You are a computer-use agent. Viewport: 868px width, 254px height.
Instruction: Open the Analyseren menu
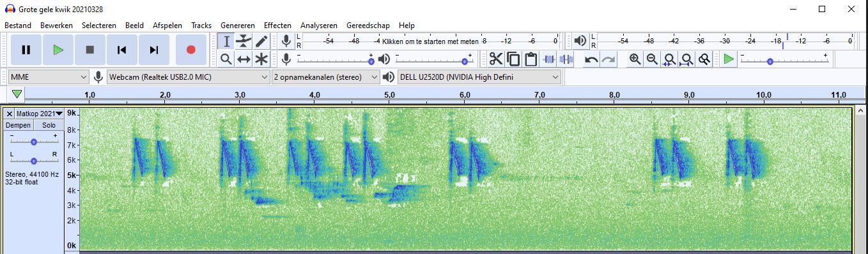click(x=319, y=26)
